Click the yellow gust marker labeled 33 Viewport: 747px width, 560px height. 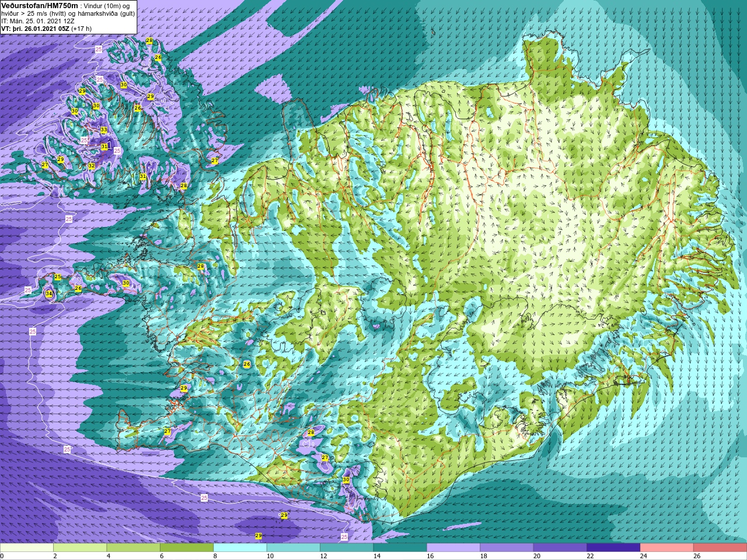pyautogui.click(x=103, y=129)
